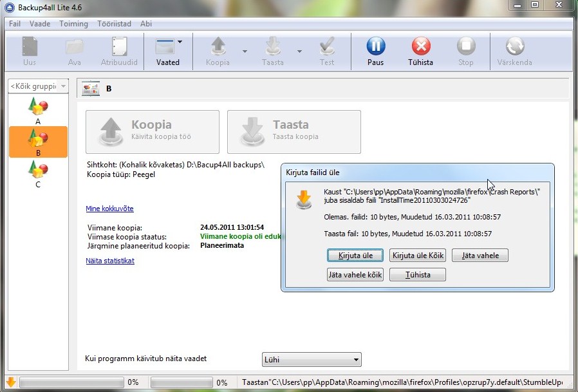This screenshot has width=578, height=392.
Task: Click the Test checkmark icon
Action: [327, 46]
